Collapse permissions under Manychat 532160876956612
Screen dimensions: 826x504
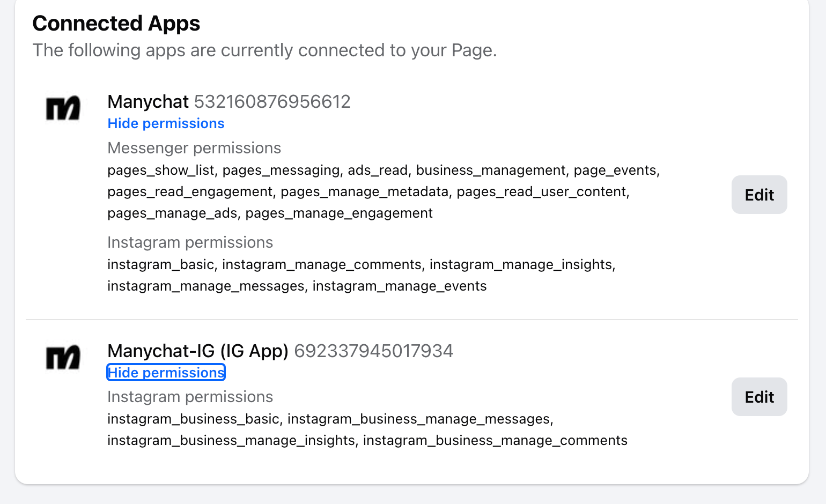(166, 123)
